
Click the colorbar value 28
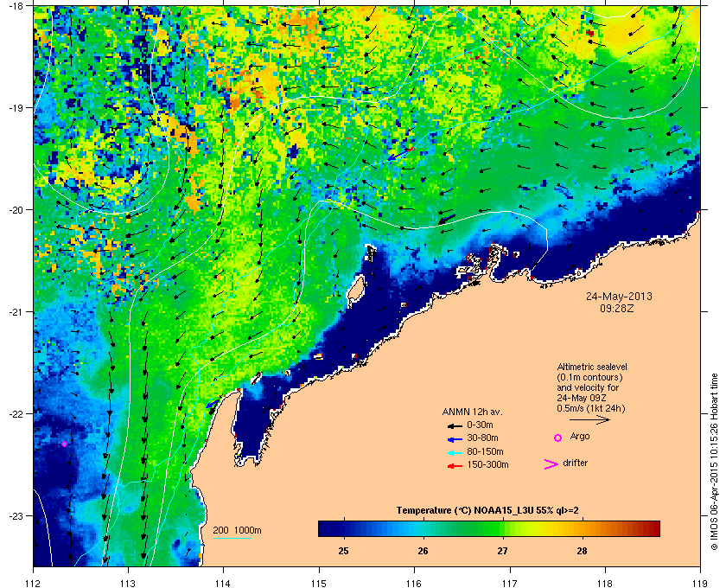tap(582, 551)
